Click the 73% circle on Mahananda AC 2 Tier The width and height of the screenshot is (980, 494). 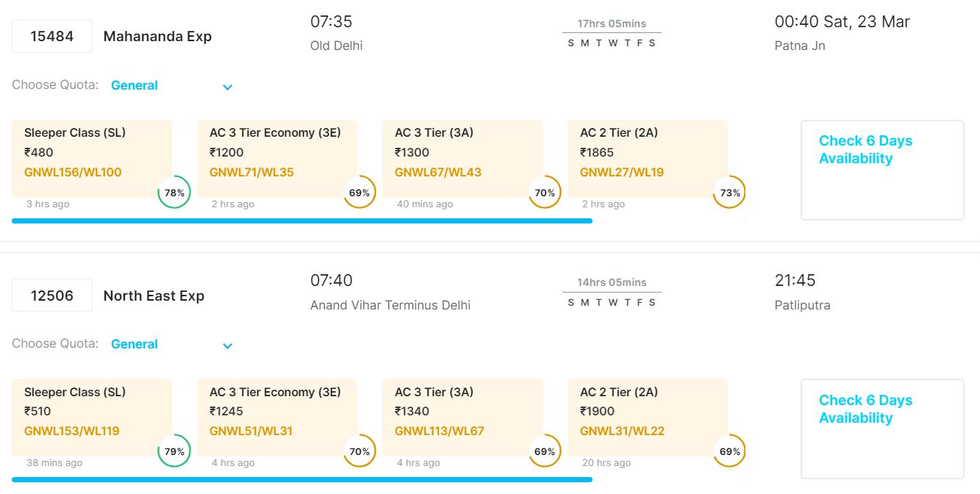point(730,193)
